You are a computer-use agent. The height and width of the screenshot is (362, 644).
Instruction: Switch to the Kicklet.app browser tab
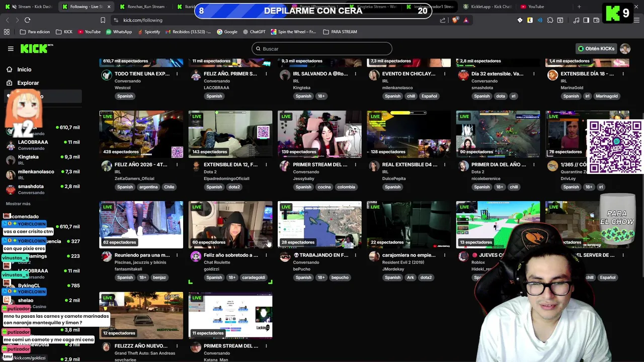[487, 7]
